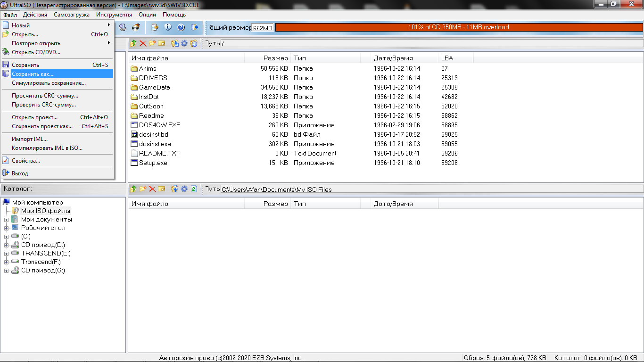Select the GameData folder row
The width and height of the screenshot is (644, 362).
(302, 87)
